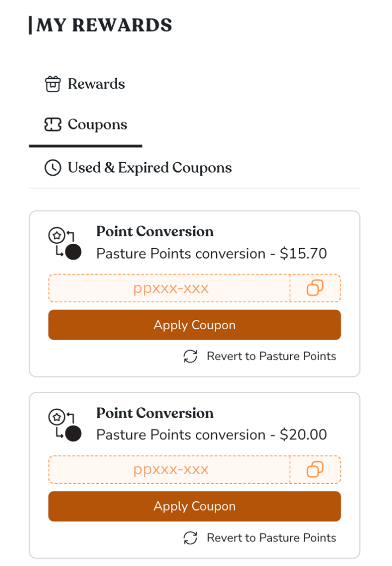Click Revert to Pasture Points under $20.00 coupon
The width and height of the screenshot is (392, 566).
click(x=271, y=538)
